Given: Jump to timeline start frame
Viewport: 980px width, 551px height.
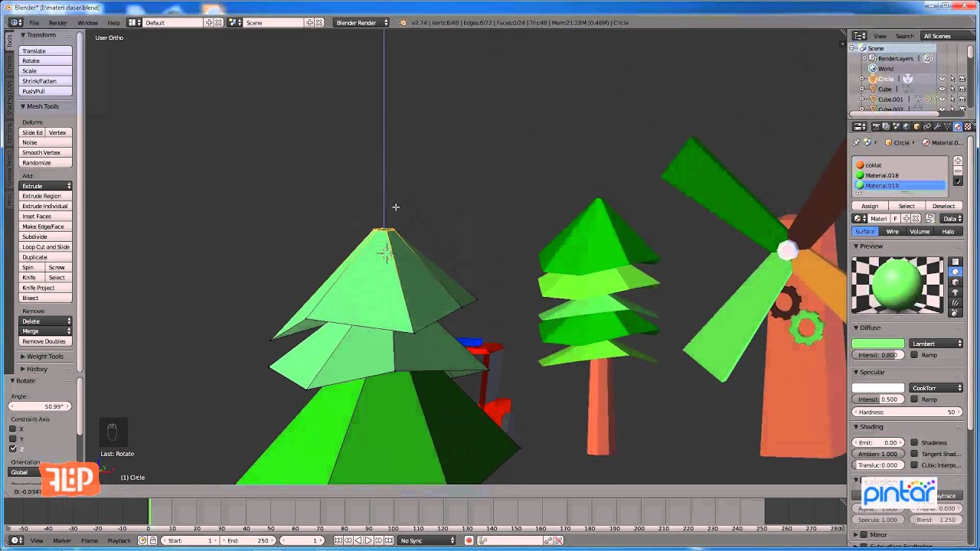Looking at the screenshot, I should click(x=338, y=540).
